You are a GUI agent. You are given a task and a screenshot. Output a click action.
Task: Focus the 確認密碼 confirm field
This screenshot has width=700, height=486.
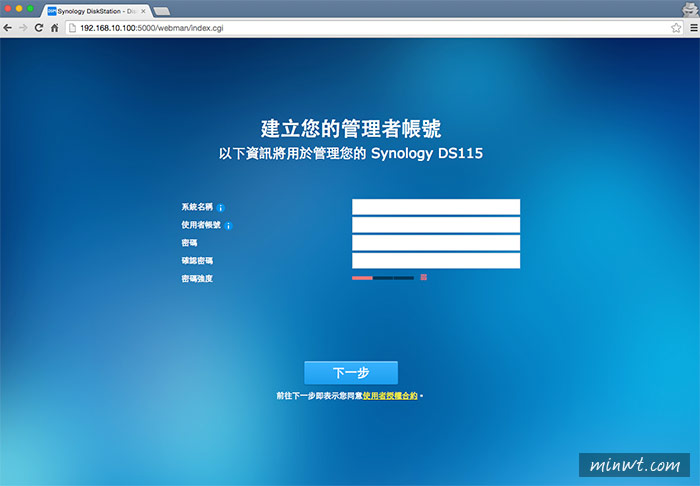(436, 261)
